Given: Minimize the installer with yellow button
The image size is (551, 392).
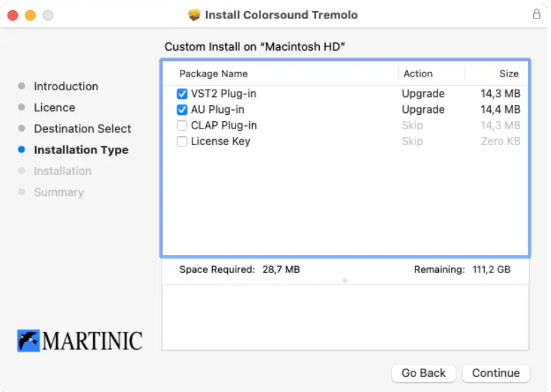Looking at the screenshot, I should pos(30,15).
